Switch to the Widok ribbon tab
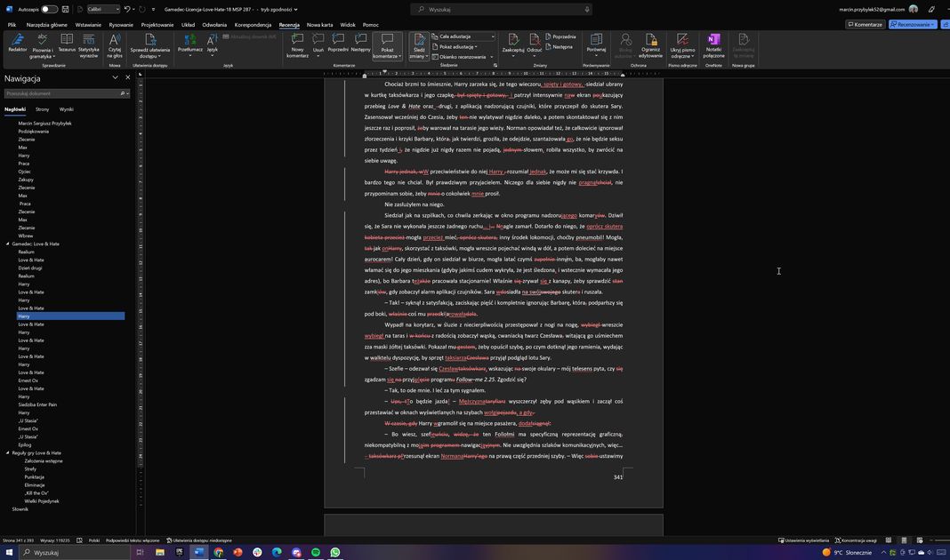 348,25
